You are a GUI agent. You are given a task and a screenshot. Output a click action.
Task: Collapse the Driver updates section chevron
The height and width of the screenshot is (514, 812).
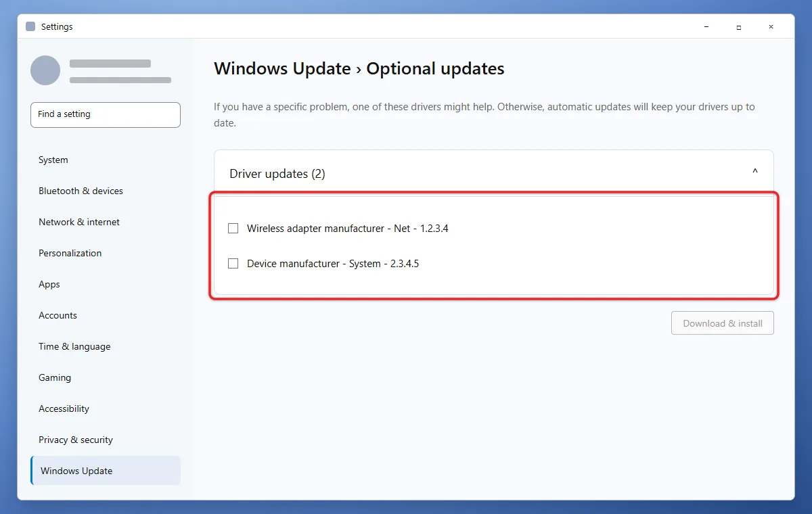[x=755, y=172]
